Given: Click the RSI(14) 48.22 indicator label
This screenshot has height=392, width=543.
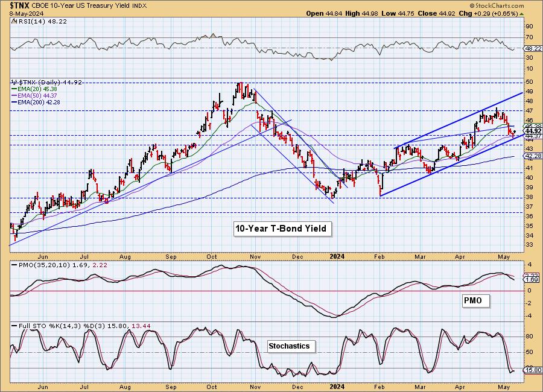Looking at the screenshot, I should point(39,21).
